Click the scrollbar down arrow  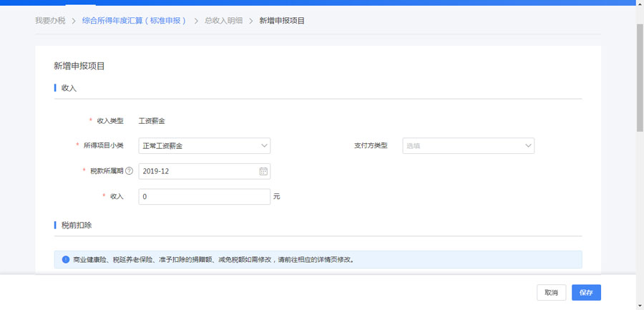pyautogui.click(x=640, y=306)
